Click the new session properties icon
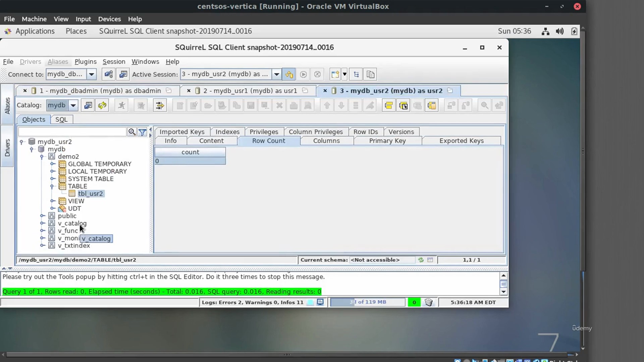644x362 pixels. tap(123, 74)
